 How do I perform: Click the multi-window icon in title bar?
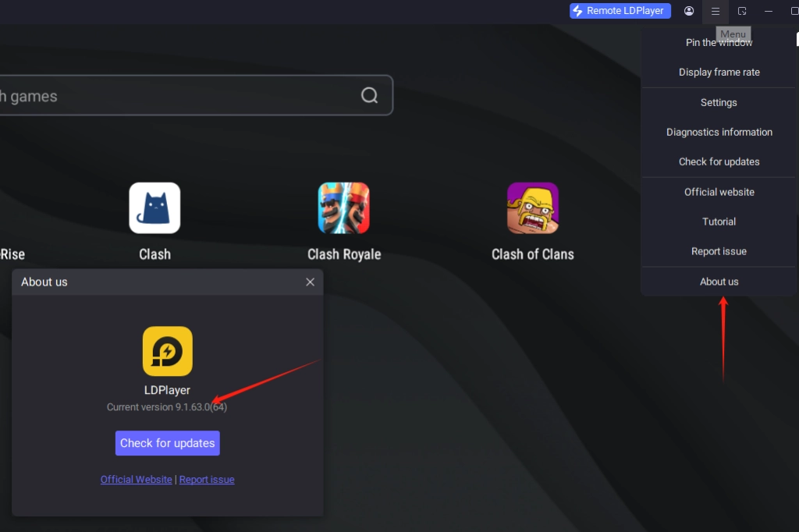(742, 11)
